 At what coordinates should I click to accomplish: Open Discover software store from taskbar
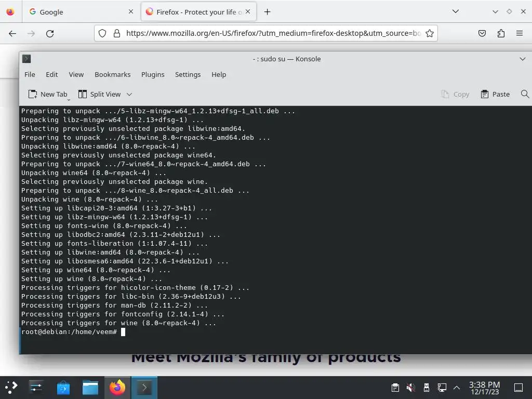(x=63, y=388)
